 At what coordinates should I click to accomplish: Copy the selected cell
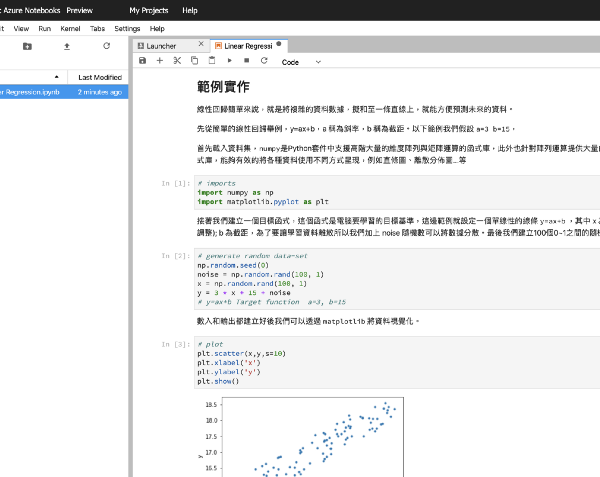pyautogui.click(x=194, y=61)
